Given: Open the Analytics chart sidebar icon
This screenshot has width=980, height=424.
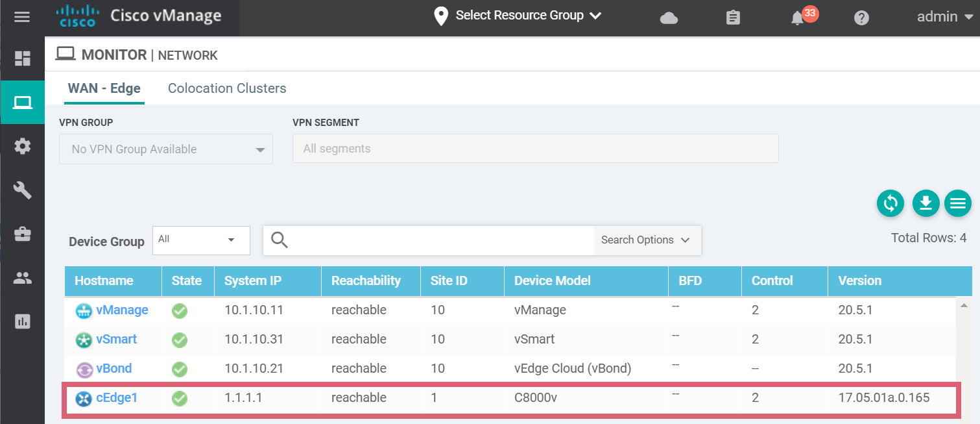Looking at the screenshot, I should point(23,321).
